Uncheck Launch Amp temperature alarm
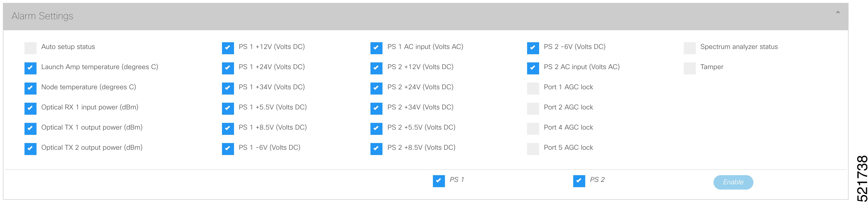Viewport: 868px width, 203px height. [30, 68]
